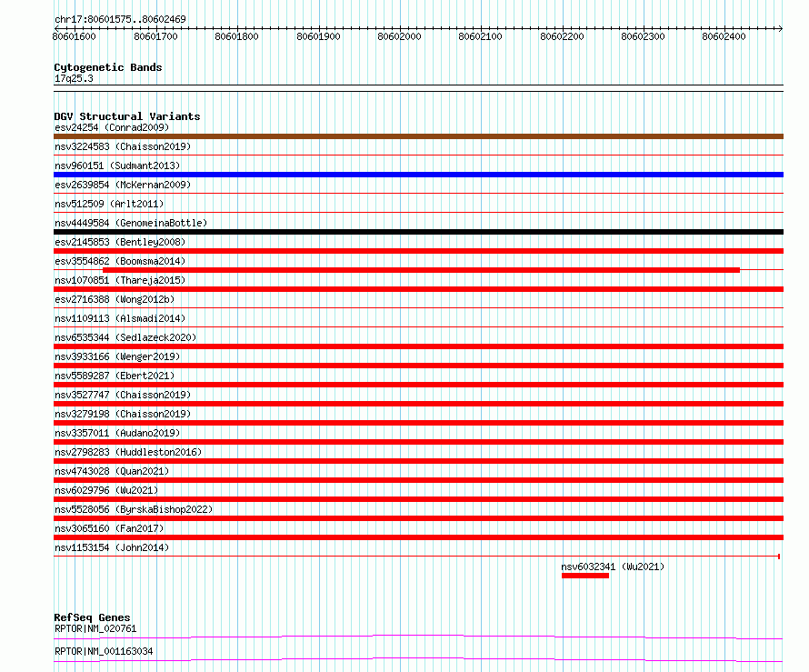Open the esv2639854 (McKernan2009) entry

(123, 185)
